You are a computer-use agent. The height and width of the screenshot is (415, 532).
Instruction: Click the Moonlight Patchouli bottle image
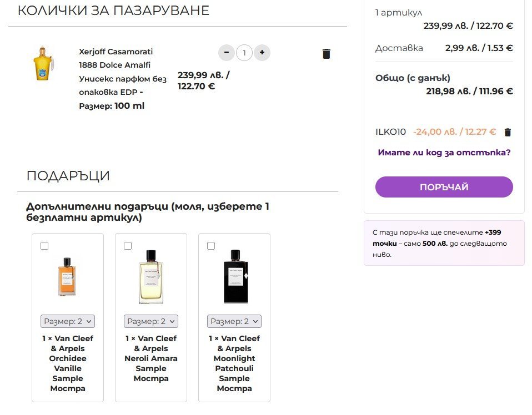tap(234, 277)
